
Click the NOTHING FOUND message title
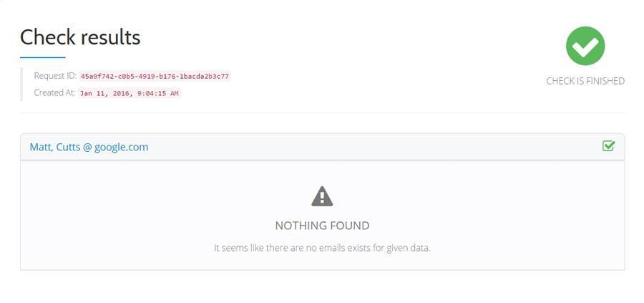pos(322,226)
